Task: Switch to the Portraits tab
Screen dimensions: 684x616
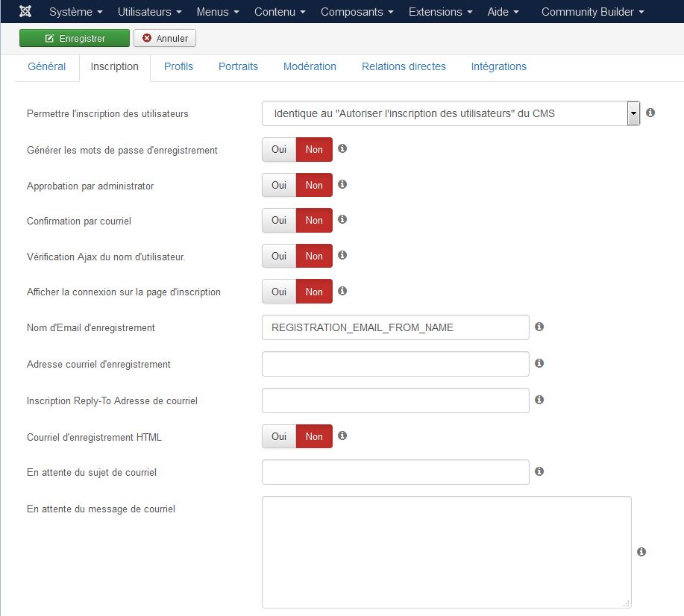Action: pos(238,67)
